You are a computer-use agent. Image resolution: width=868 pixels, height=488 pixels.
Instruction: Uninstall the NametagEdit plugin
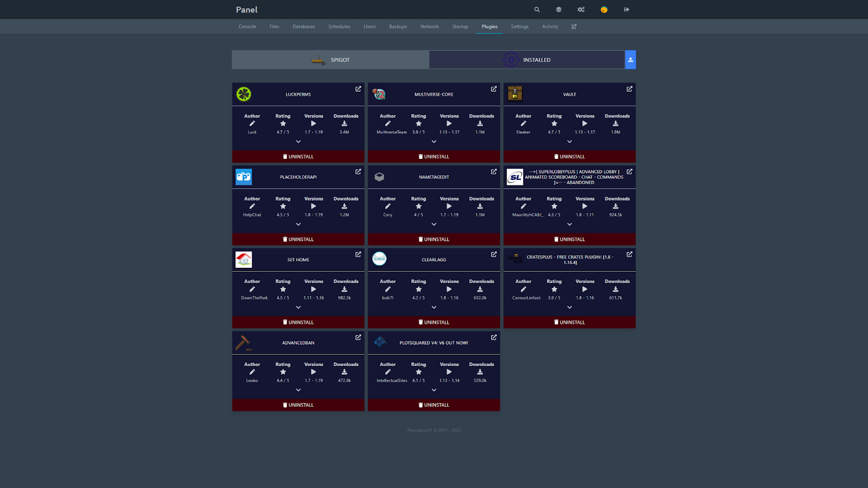[x=434, y=239]
